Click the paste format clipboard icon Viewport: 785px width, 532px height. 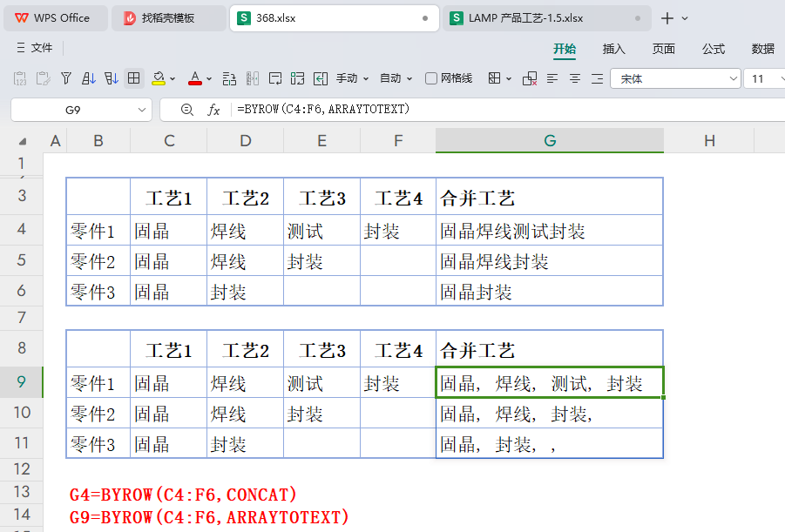point(43,78)
